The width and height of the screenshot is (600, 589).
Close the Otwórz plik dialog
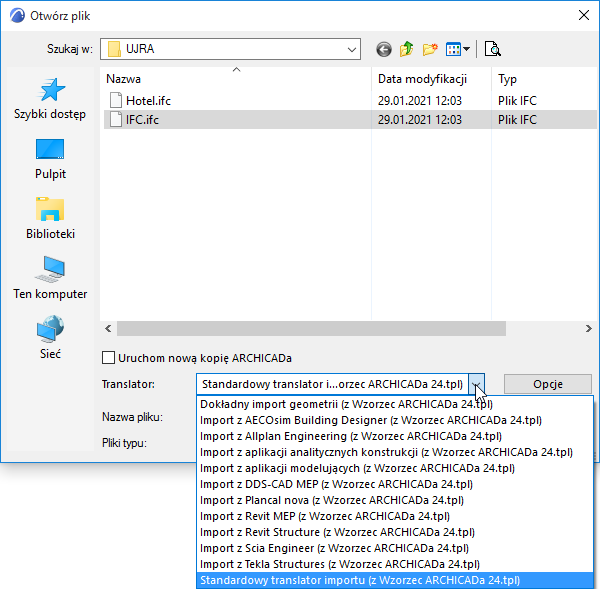[584, 15]
